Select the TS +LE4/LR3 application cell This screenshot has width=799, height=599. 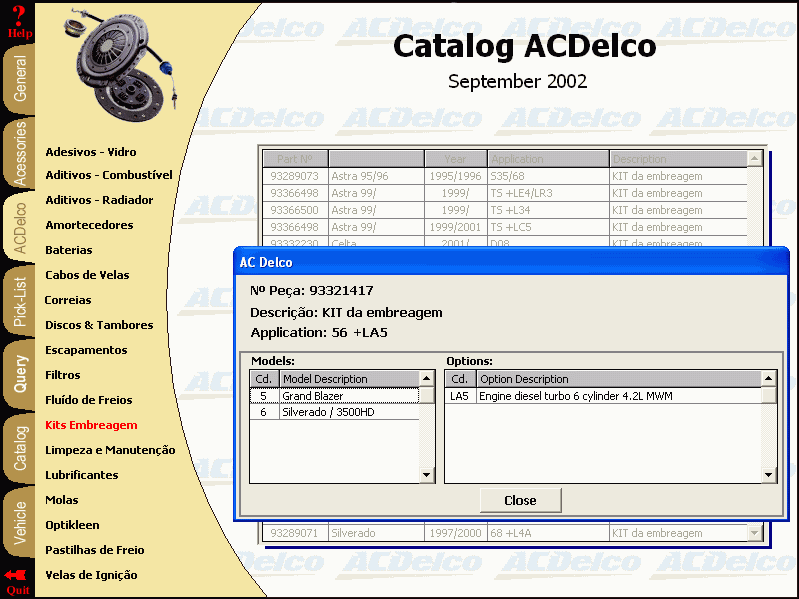click(548, 193)
